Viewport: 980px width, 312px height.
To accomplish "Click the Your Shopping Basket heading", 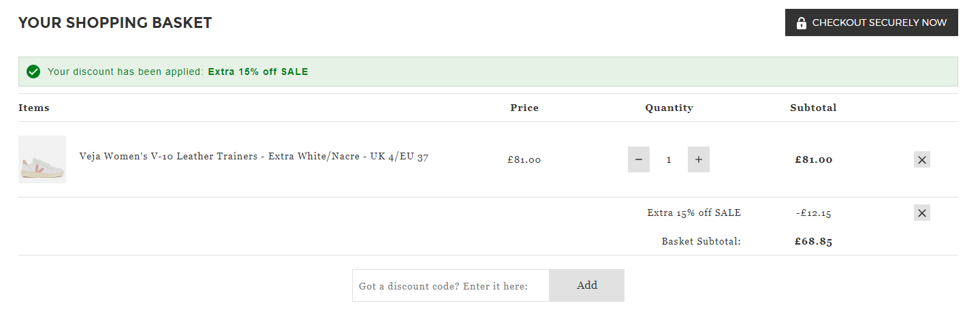I will pos(115,22).
